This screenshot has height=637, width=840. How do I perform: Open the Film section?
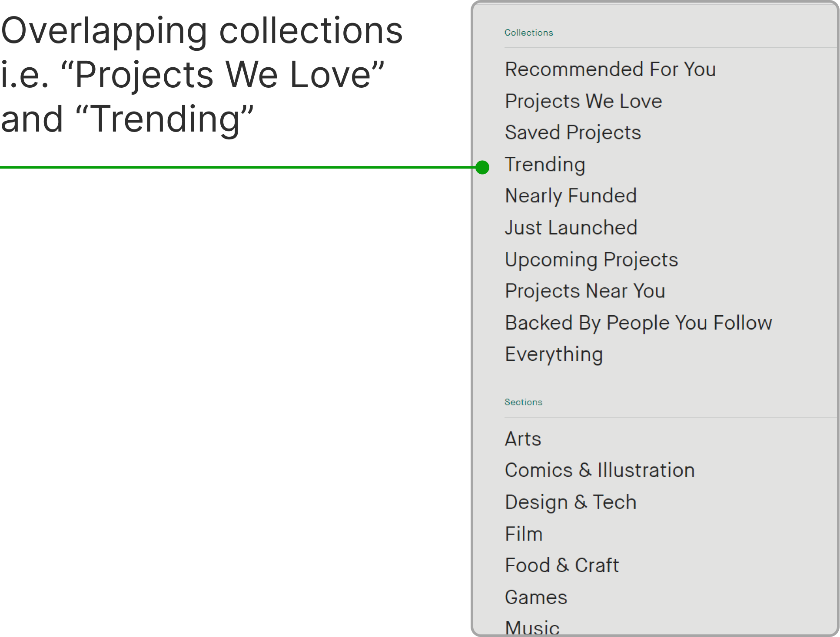(524, 534)
